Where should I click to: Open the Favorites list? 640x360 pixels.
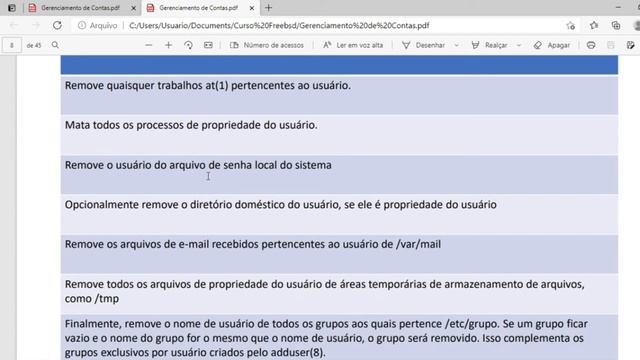click(x=594, y=25)
